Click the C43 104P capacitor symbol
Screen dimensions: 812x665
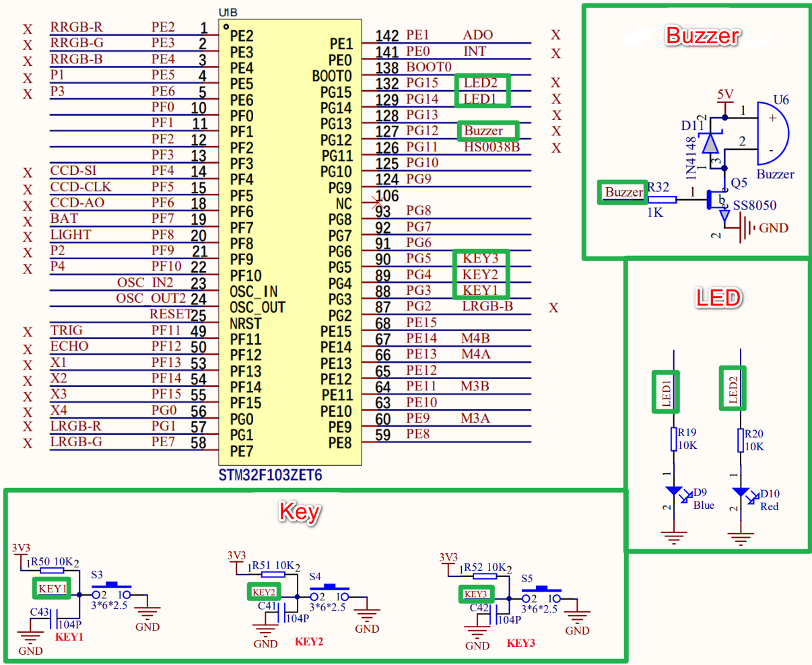coord(55,619)
